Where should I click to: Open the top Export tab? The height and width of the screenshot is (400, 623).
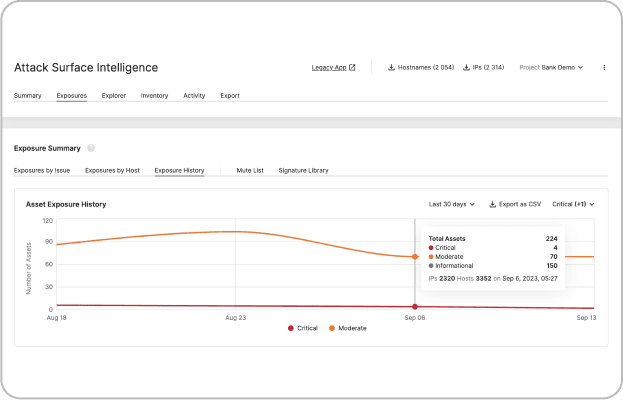(x=230, y=96)
